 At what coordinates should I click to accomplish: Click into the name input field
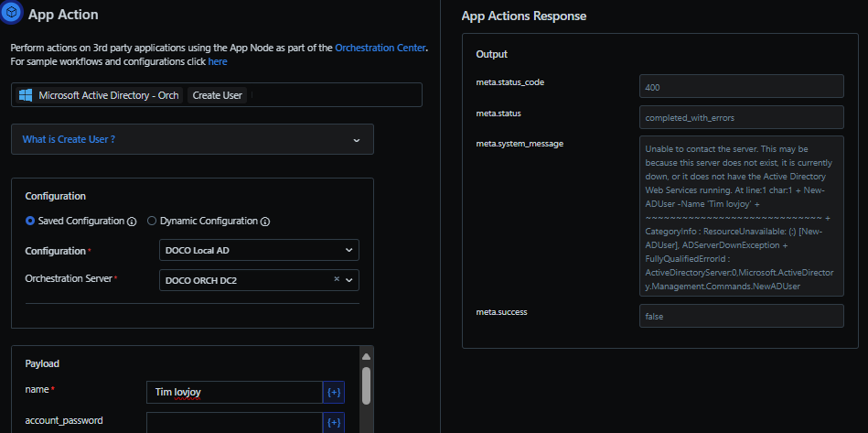tap(235, 392)
